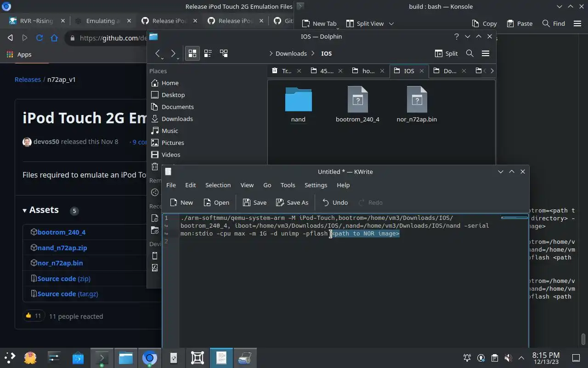
Task: Collapse the Assets section on GitHub
Action: pyautogui.click(x=41, y=210)
